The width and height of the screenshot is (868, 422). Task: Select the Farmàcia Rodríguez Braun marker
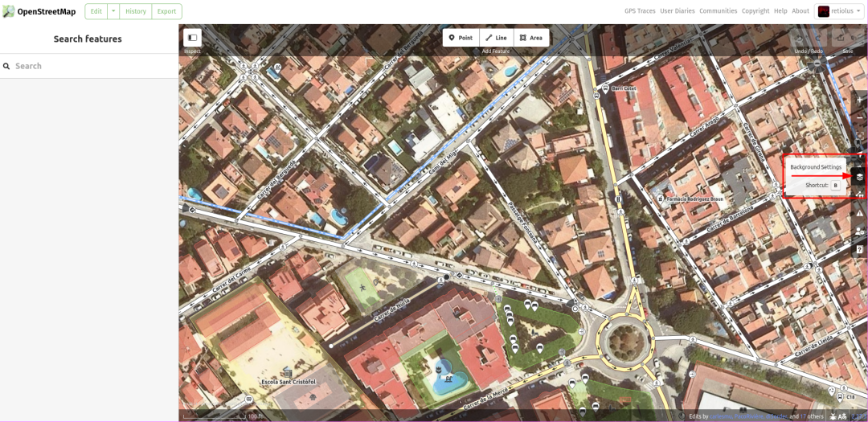click(x=661, y=198)
